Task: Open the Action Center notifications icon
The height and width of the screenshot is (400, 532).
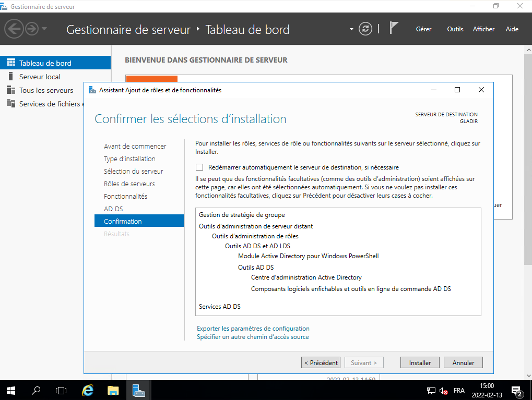Action: point(517,391)
